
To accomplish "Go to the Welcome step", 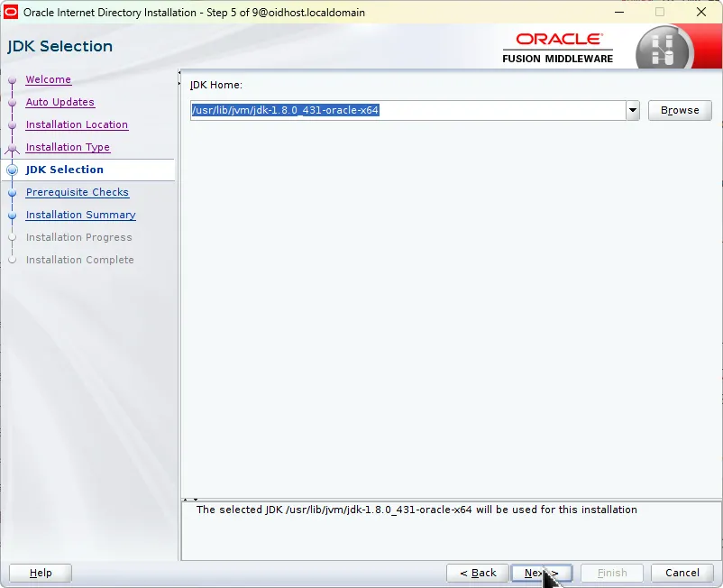I will click(x=49, y=79).
